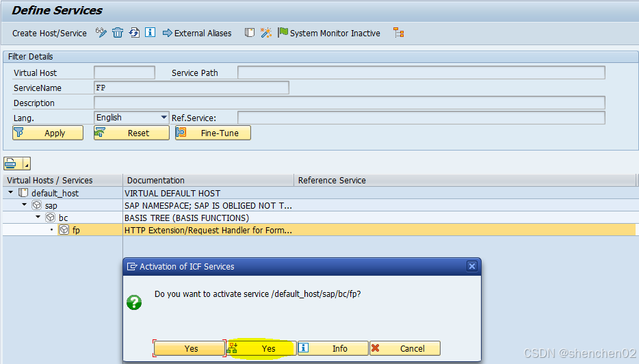This screenshot has width=639, height=364.
Task: Collapse the bc tree node
Action: coord(38,218)
